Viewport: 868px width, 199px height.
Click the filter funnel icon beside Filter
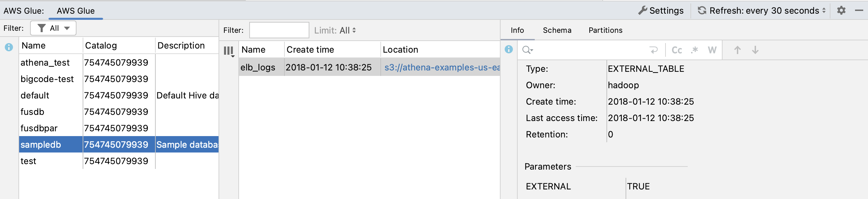tap(42, 28)
